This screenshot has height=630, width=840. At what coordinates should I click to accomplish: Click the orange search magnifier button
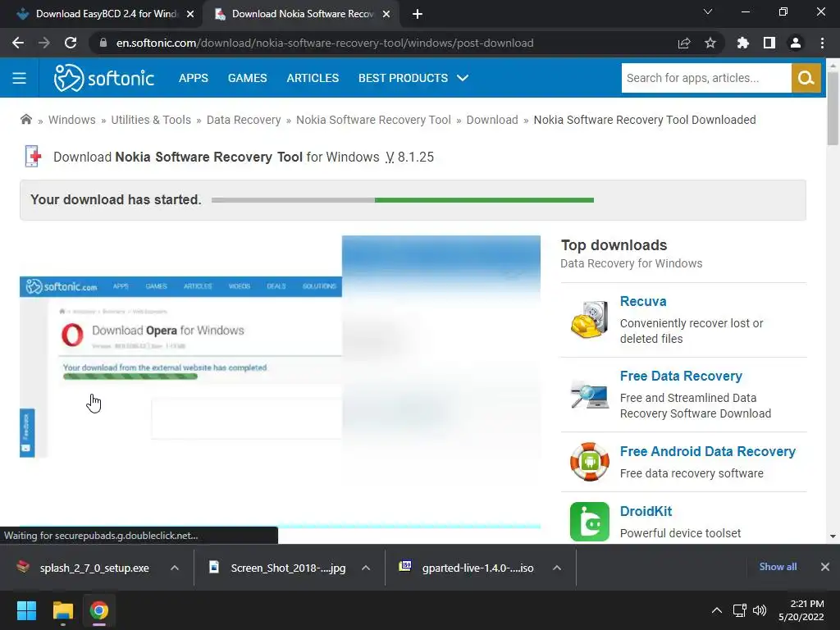pos(806,78)
